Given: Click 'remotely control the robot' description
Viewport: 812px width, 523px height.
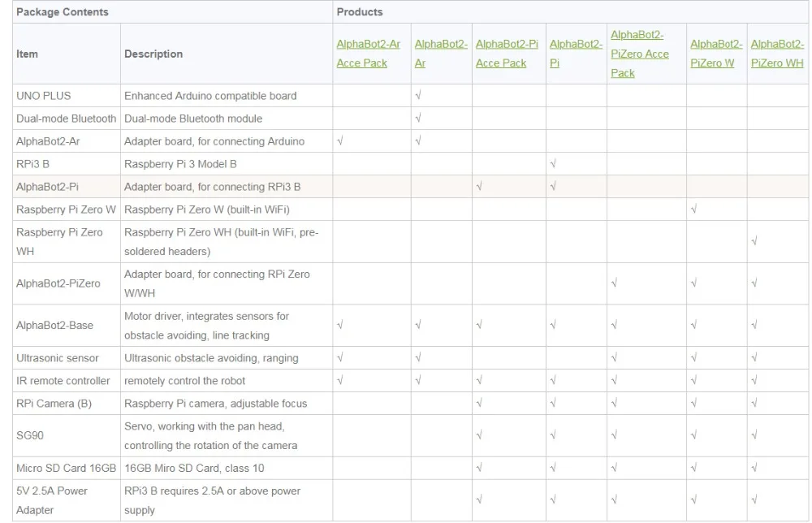Looking at the screenshot, I should point(184,381).
